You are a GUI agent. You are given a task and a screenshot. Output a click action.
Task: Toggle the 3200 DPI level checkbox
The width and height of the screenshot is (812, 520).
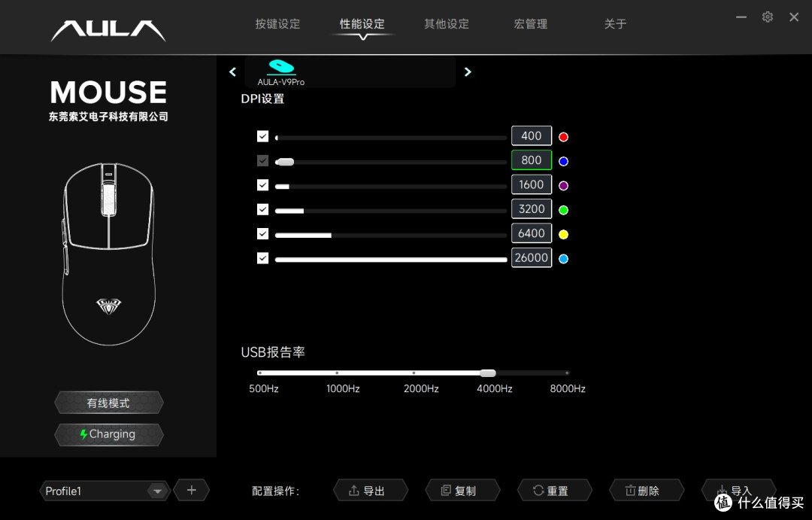tap(263, 209)
